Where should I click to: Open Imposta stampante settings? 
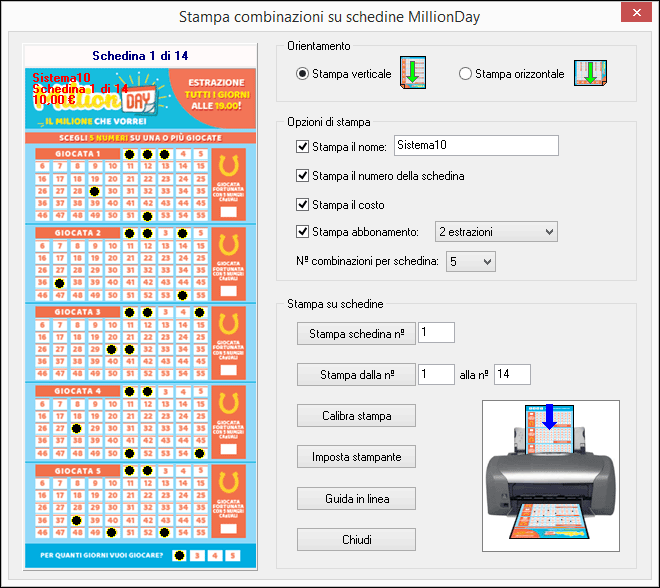pos(355,457)
